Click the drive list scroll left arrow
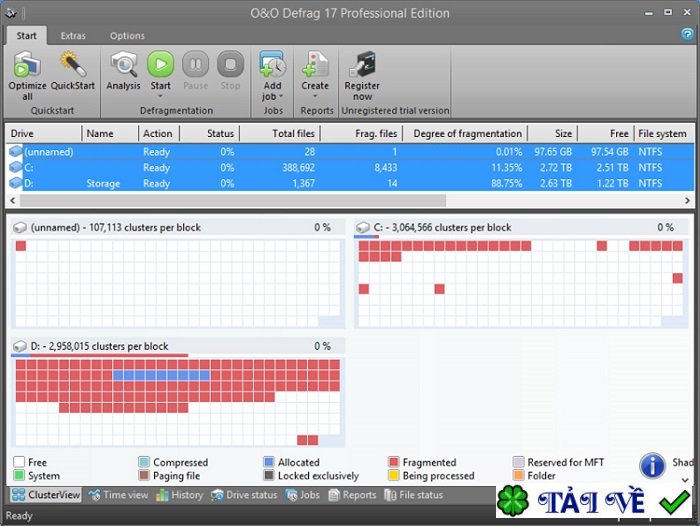The image size is (700, 526). click(12, 200)
